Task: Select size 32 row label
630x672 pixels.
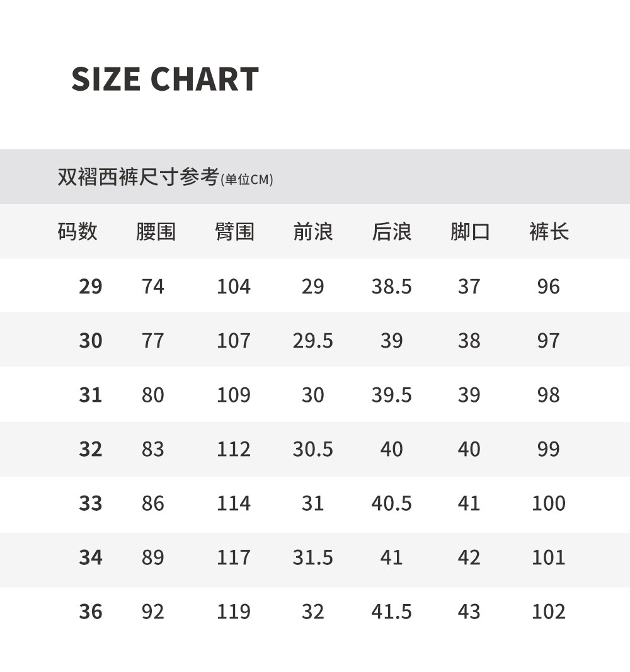Action: coord(90,449)
